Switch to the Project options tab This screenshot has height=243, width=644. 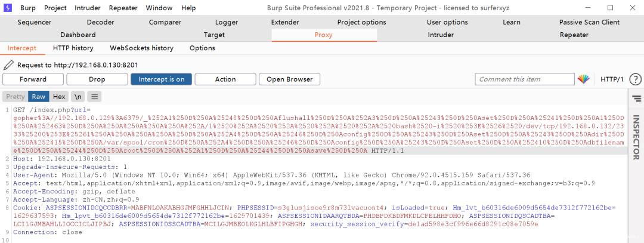[x=361, y=22]
